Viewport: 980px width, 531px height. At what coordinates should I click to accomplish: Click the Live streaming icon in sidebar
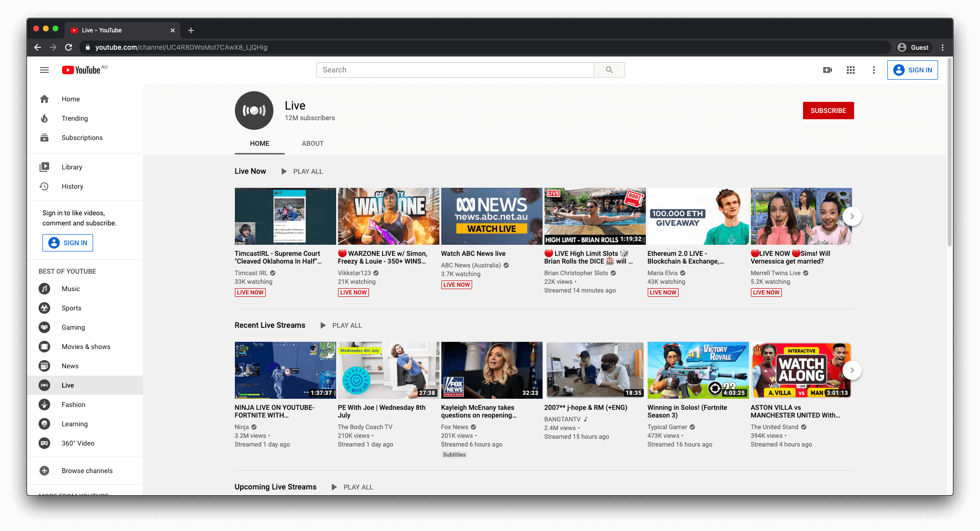pos(44,385)
